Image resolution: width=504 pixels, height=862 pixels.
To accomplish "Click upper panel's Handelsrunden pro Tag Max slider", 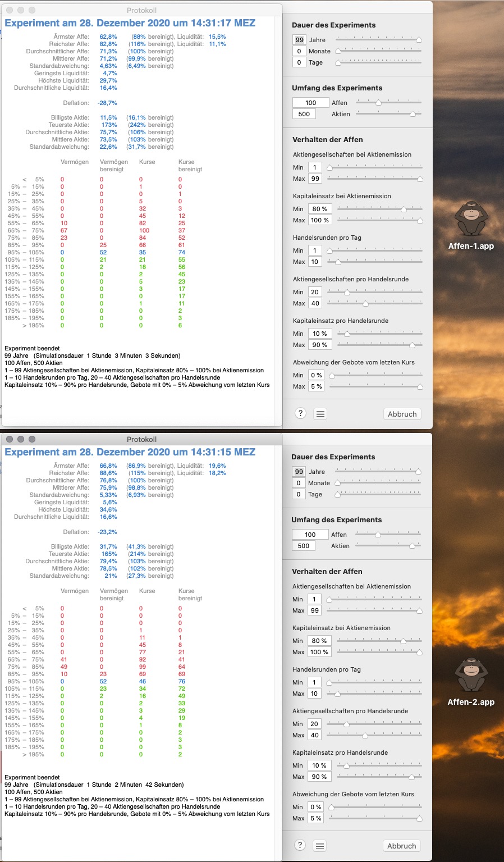I will (375, 262).
